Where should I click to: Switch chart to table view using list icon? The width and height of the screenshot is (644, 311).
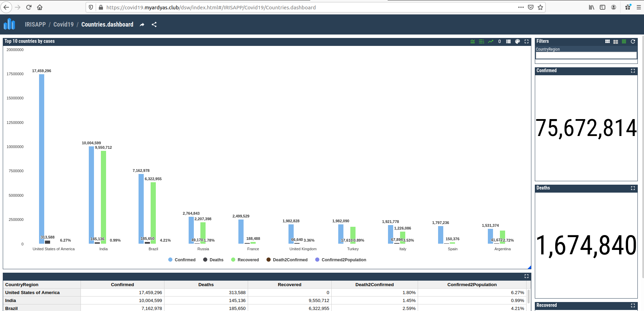click(508, 41)
